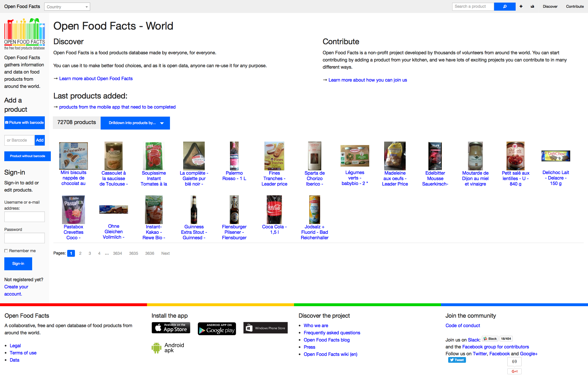Click the Open Food Facts top bar title
The height and width of the screenshot is (382, 588).
22,6
